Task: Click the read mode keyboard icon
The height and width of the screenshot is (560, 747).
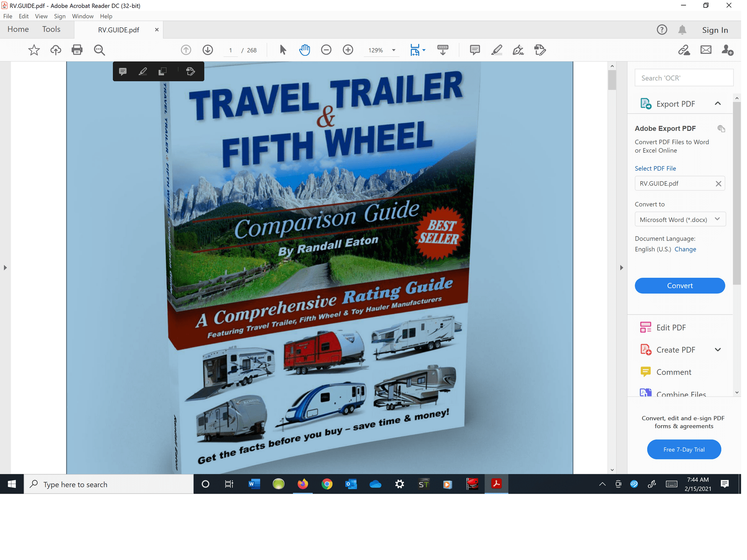Action: pos(443,50)
